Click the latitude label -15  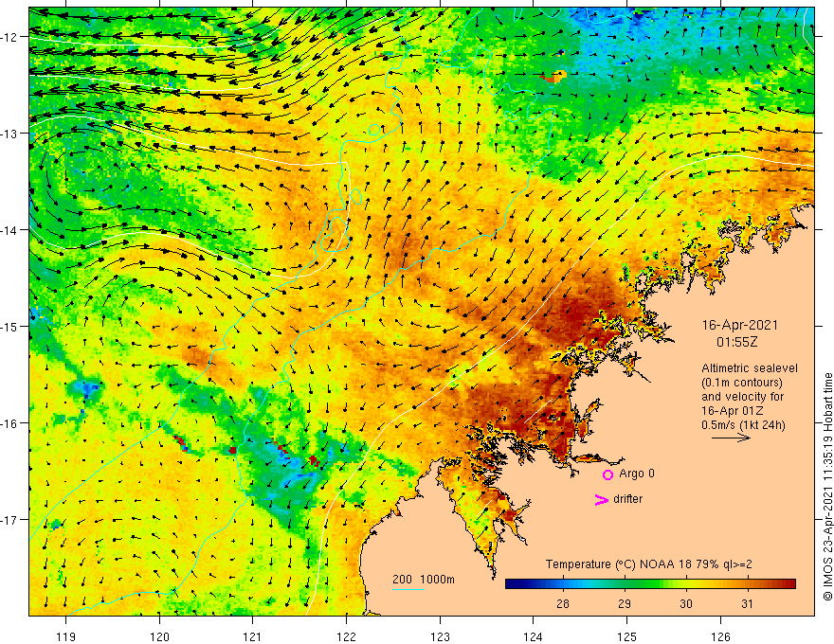coord(9,327)
